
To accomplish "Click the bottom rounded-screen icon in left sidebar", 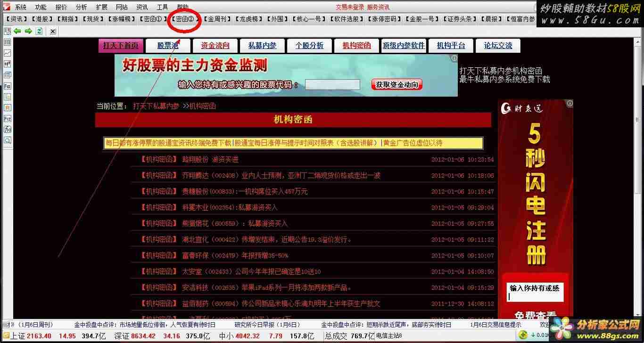I will click(x=7, y=140).
